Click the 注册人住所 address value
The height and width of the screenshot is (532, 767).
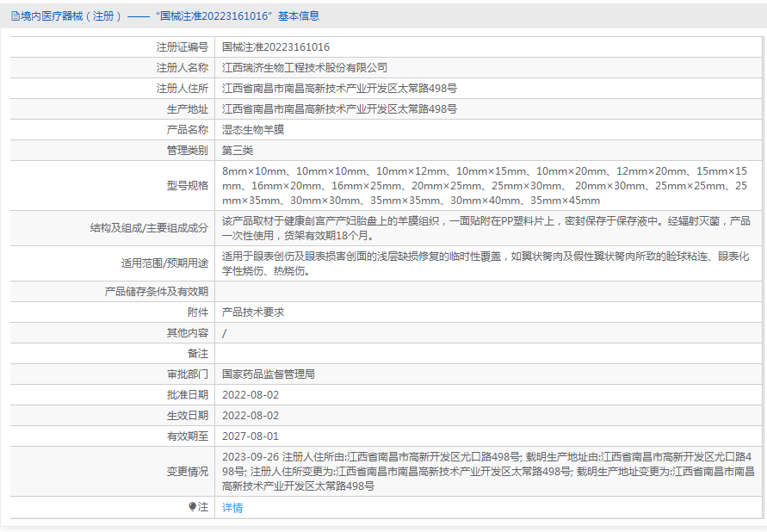tap(339, 89)
